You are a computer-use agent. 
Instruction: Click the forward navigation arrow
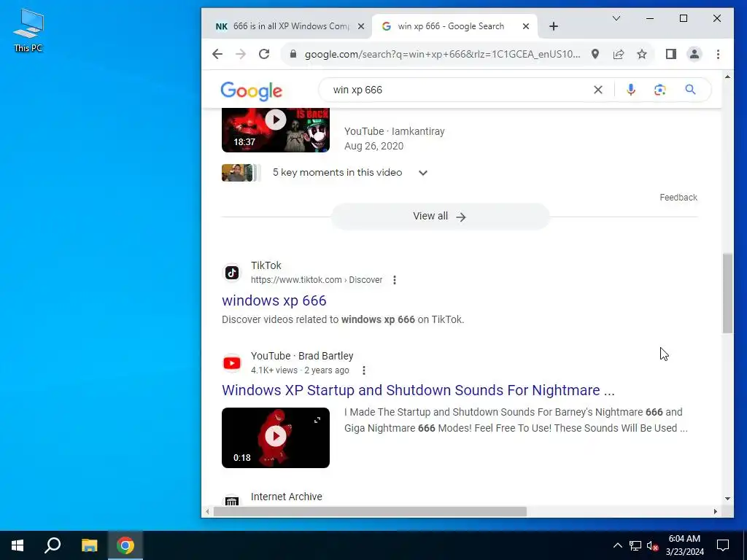click(x=241, y=54)
